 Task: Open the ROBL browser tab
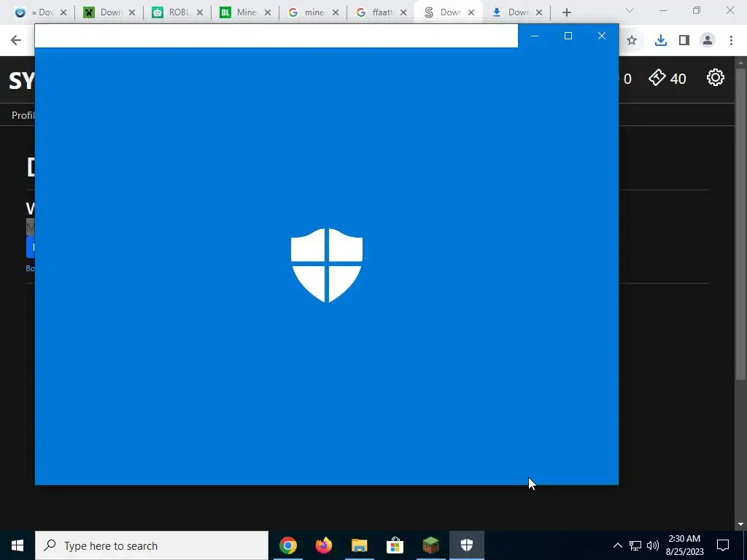click(171, 12)
